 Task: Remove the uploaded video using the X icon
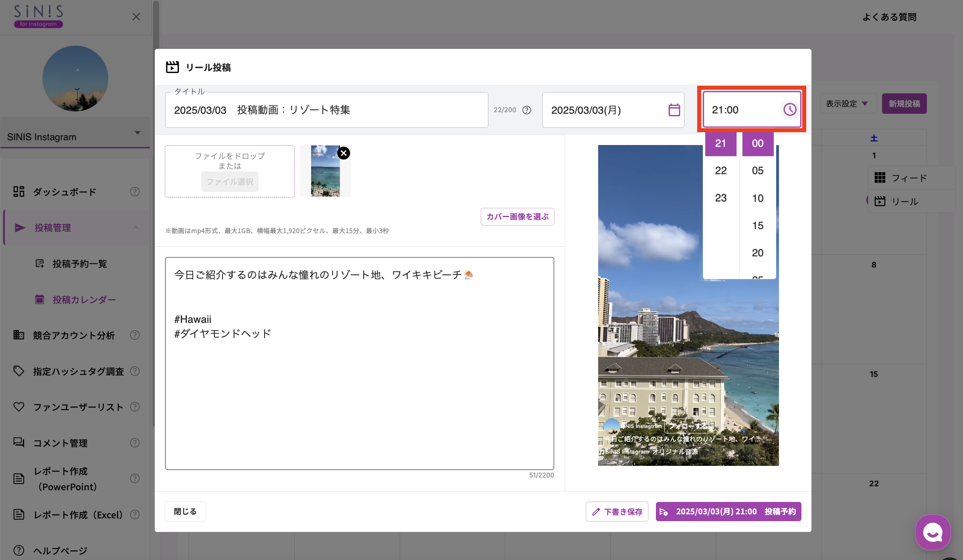click(344, 153)
